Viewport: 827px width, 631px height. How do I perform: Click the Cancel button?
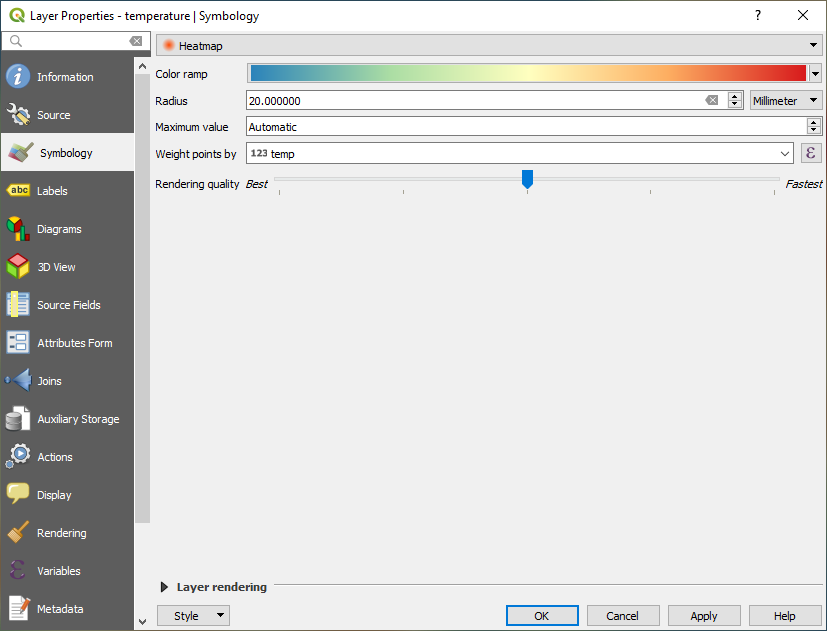coord(623,616)
